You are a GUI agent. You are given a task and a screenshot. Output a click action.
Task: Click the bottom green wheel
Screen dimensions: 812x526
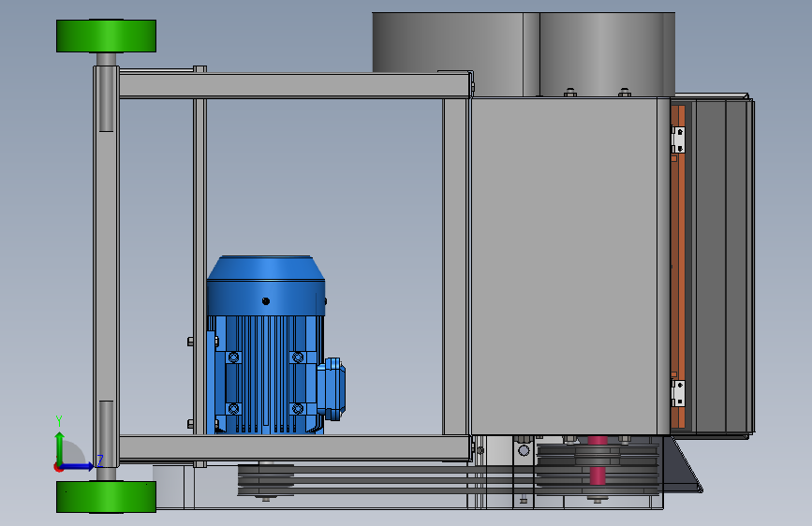click(106, 496)
